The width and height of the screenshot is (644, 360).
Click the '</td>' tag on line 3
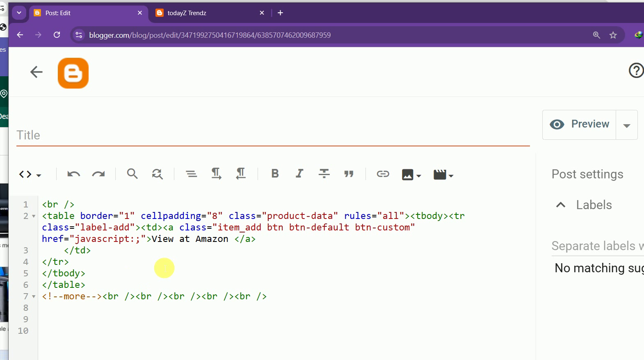click(x=77, y=251)
